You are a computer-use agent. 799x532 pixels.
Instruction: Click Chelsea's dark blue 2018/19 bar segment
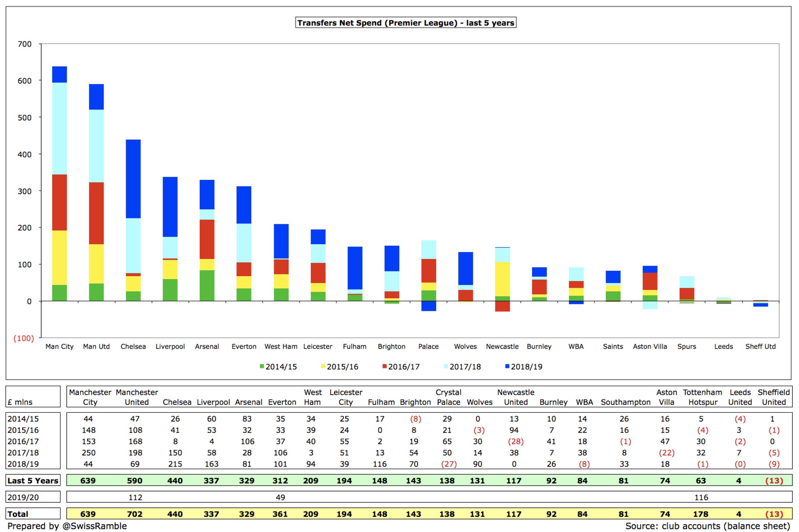coord(133,179)
